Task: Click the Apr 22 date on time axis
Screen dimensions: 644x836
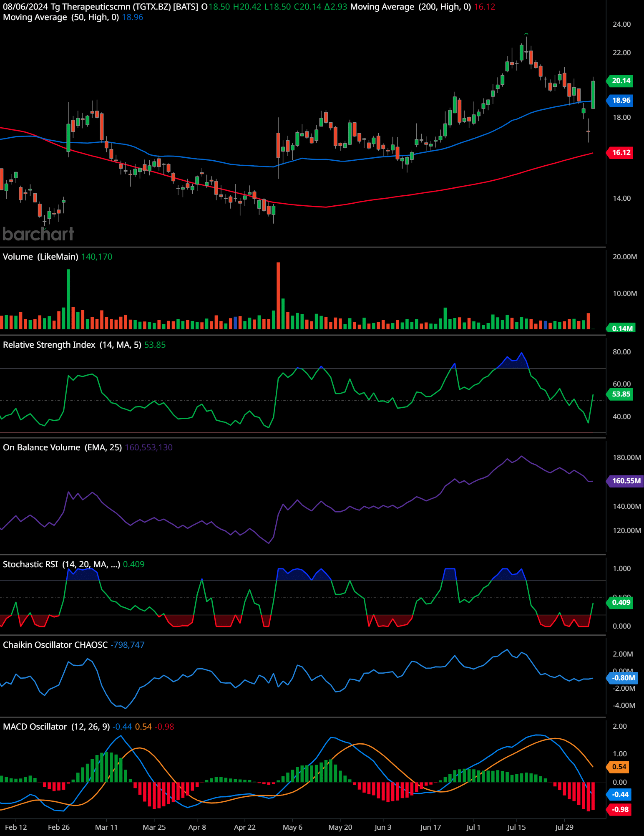Action: click(245, 827)
